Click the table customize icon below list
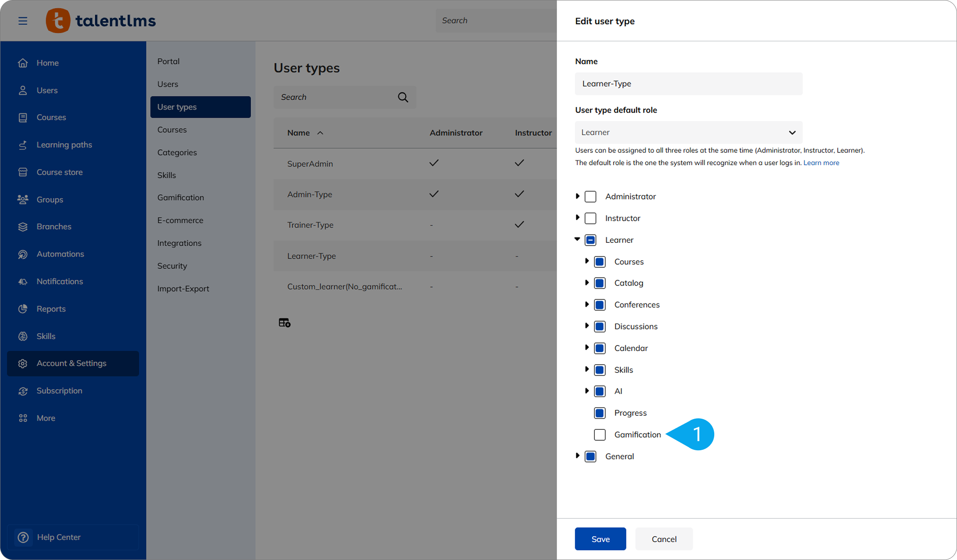957x560 pixels. tap(284, 323)
